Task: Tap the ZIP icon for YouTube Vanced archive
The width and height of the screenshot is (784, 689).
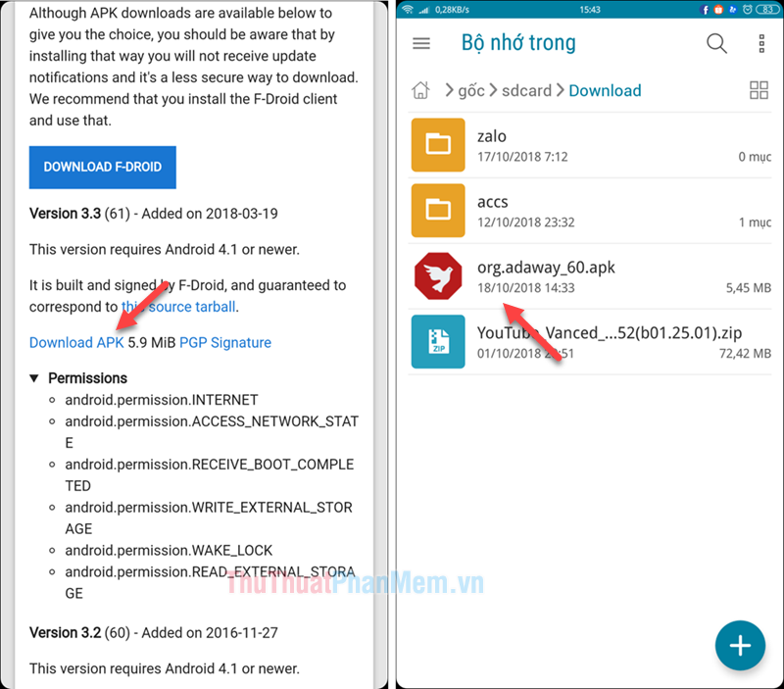Action: [x=437, y=341]
